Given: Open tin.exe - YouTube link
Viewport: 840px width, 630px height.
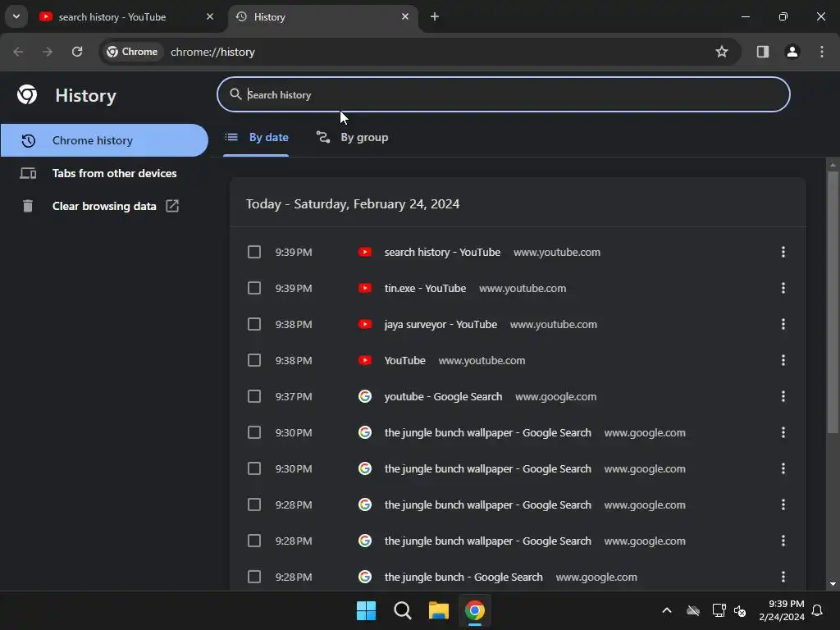Looking at the screenshot, I should (425, 288).
